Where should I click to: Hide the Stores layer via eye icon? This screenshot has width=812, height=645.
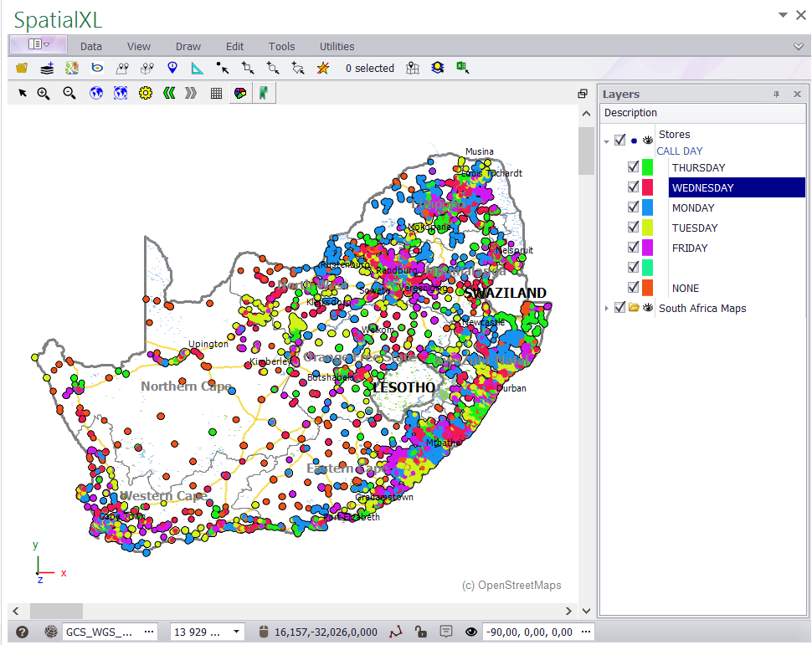pyautogui.click(x=647, y=141)
